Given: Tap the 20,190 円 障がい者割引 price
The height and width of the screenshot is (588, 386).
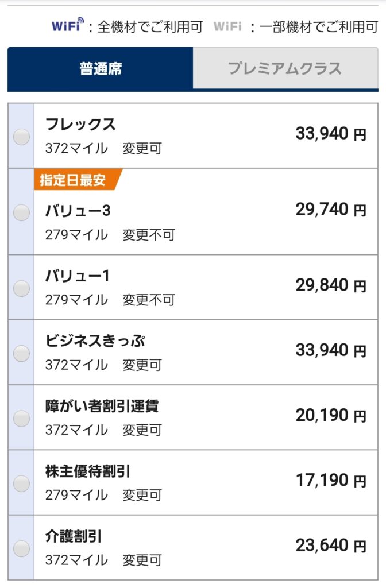Looking at the screenshot, I should [x=331, y=415].
